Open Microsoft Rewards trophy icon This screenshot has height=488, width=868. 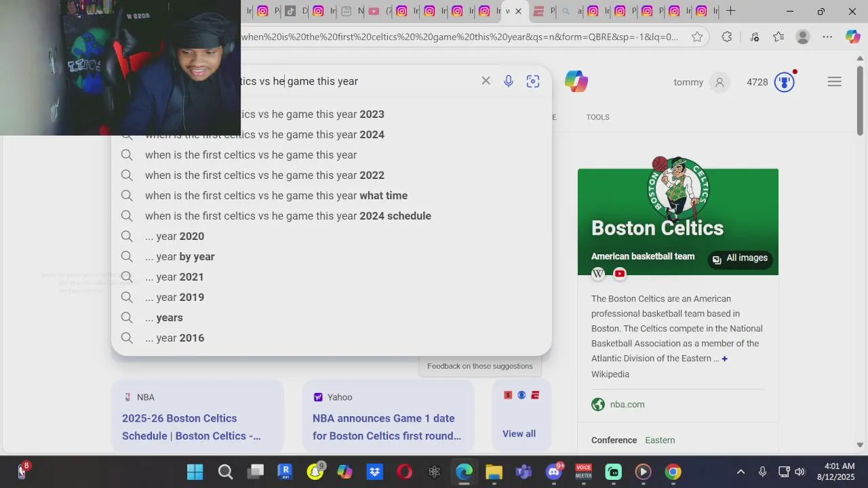tap(785, 82)
